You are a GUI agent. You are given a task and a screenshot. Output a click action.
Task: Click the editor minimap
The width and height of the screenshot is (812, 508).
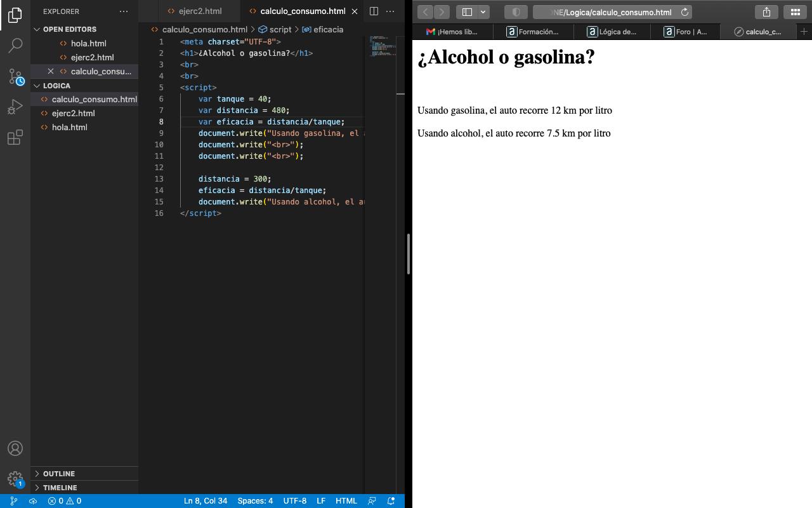383,48
